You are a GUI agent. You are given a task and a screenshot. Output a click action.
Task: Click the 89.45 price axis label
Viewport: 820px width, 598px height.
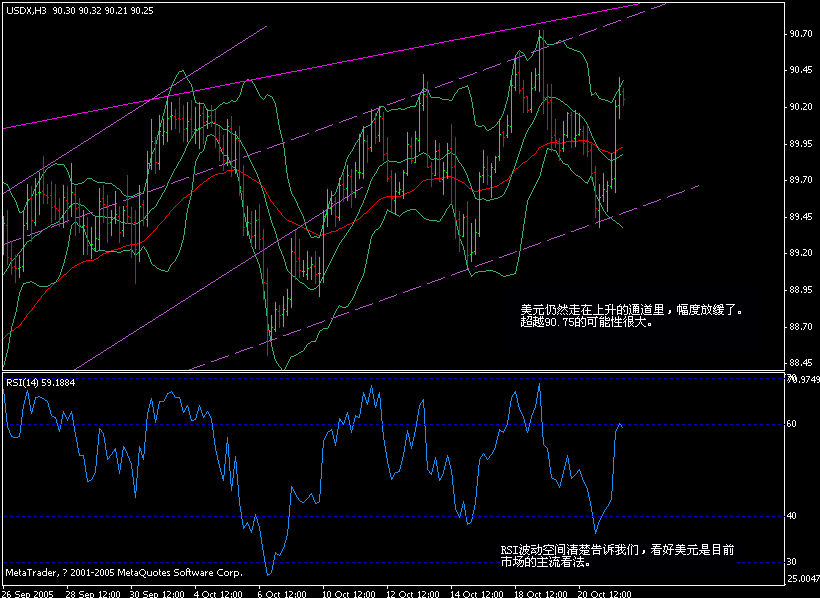tap(801, 217)
